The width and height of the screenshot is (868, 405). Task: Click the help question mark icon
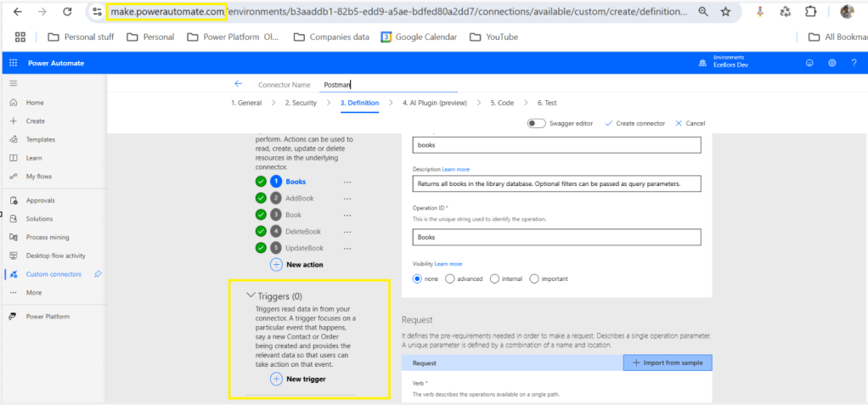click(854, 63)
